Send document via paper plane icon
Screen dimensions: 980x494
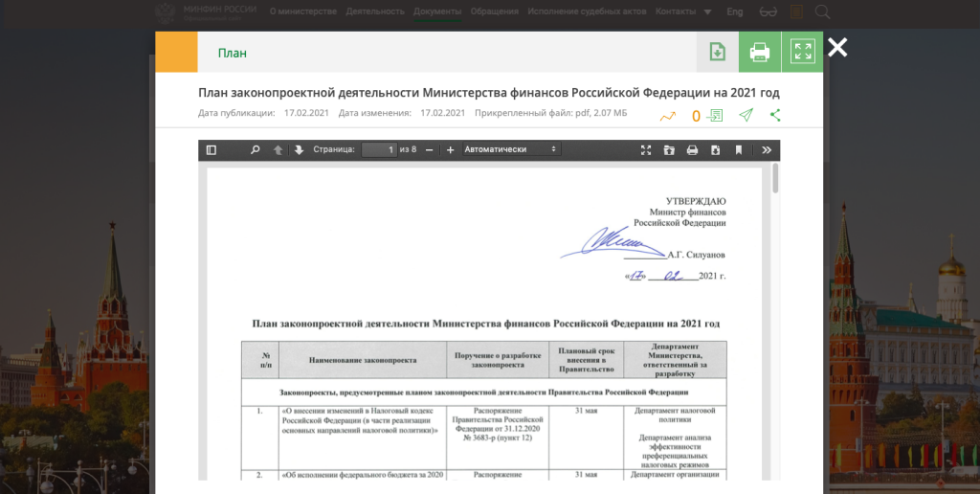click(746, 115)
